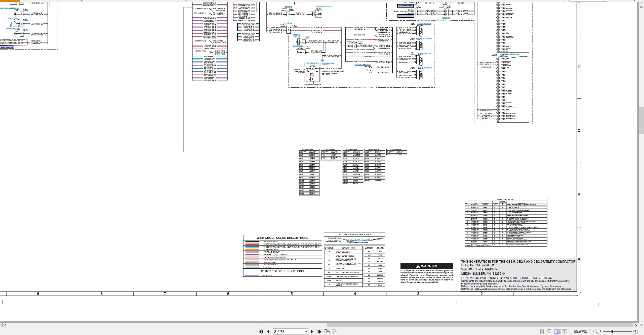The width and height of the screenshot is (644, 335).
Task: Click the vertical scrollbar thumb
Action: [641, 120]
